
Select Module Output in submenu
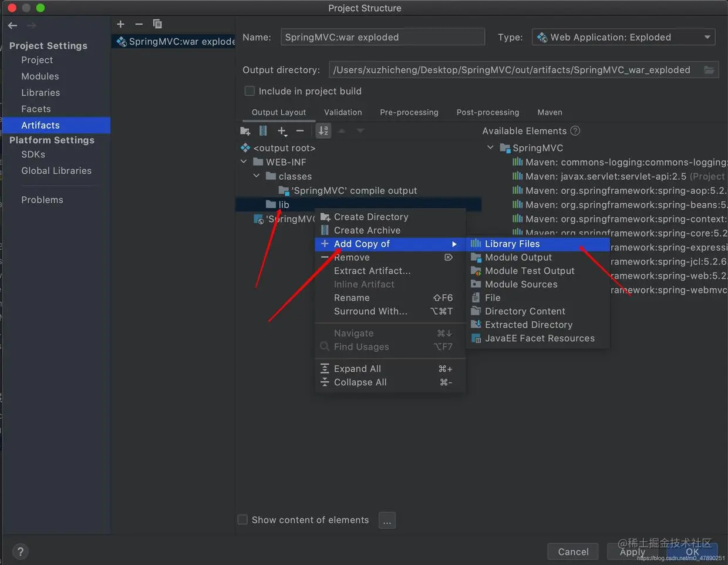[x=538, y=257]
